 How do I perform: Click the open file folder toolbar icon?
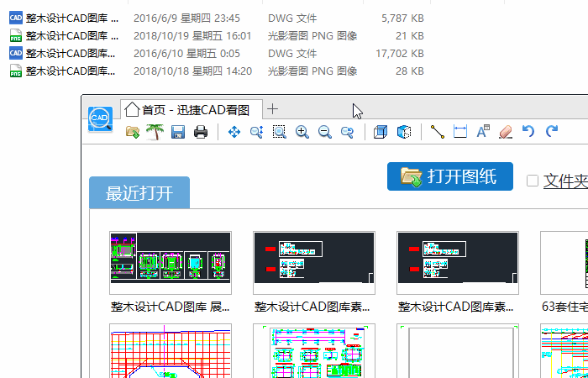(x=133, y=132)
